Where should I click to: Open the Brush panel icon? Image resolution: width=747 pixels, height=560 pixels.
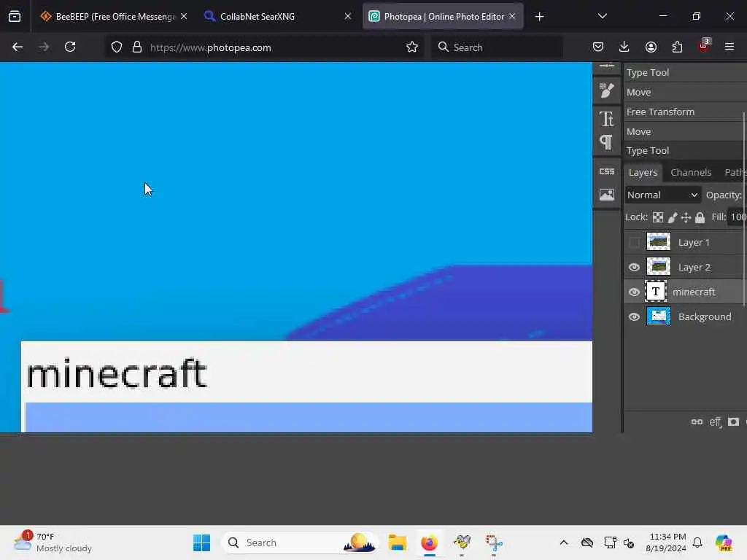tap(606, 90)
